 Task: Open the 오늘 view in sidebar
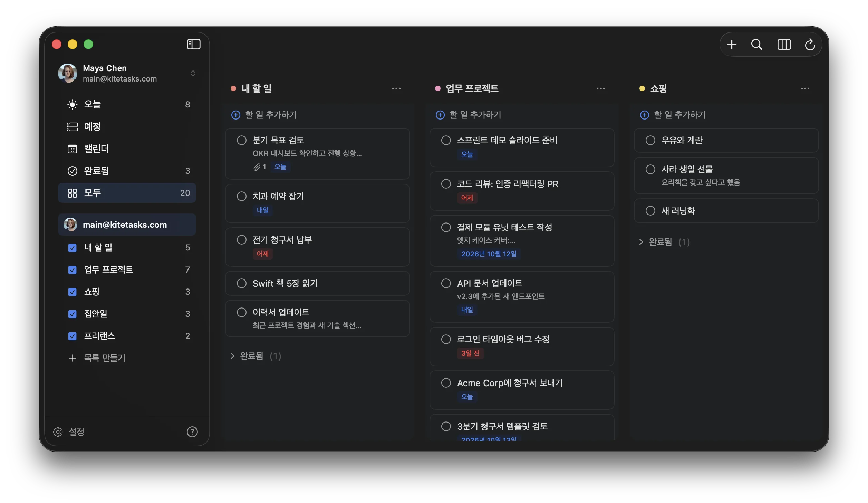point(127,104)
